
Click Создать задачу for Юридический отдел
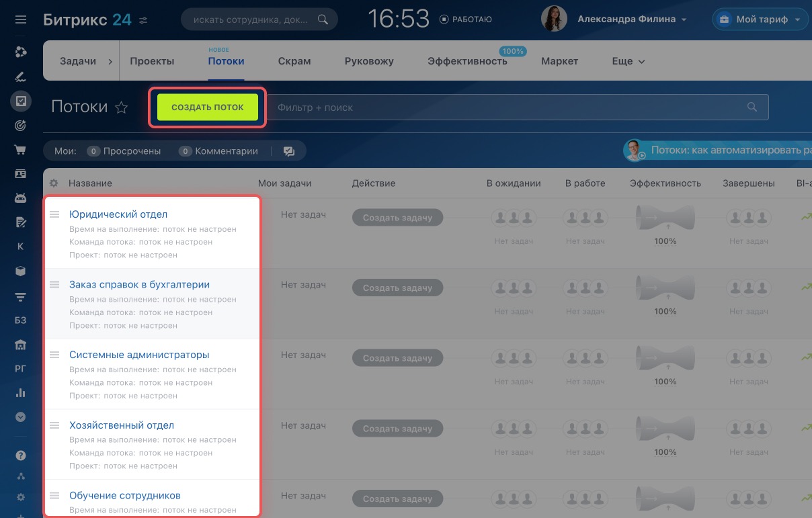pos(397,218)
